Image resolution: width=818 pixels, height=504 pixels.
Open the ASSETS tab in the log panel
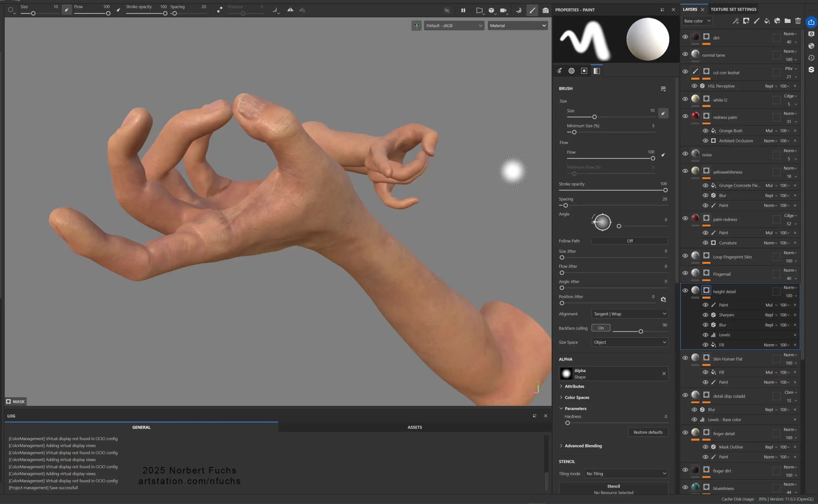[414, 427]
